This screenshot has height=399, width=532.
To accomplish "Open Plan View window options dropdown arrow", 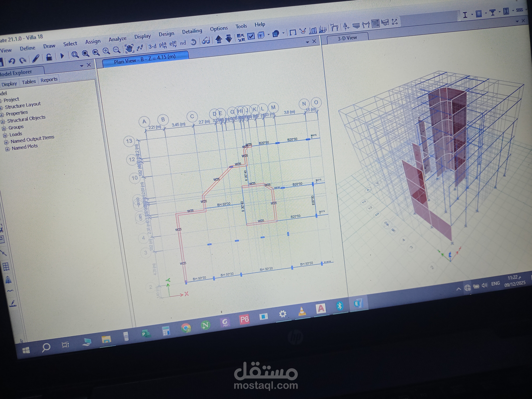I will point(307,42).
